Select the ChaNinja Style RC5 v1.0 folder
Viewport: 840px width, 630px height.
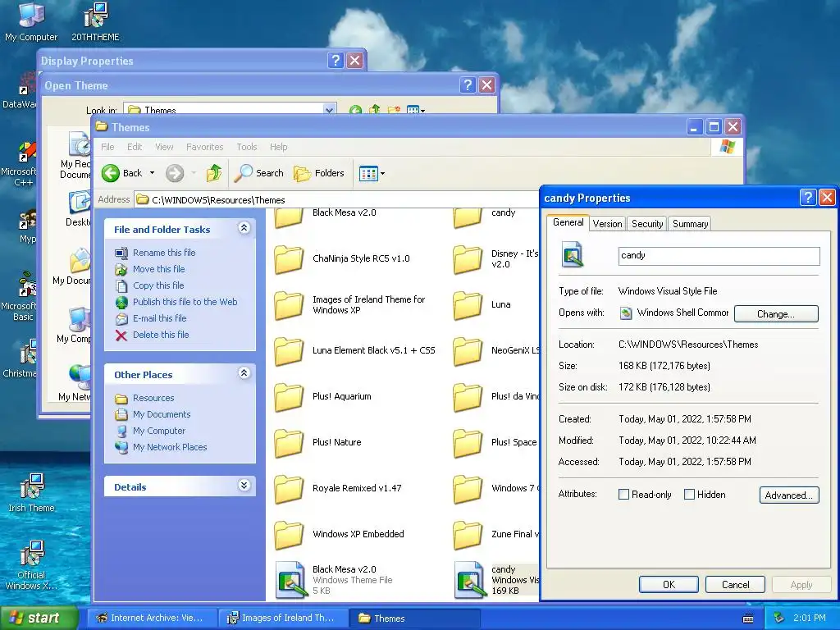pyautogui.click(x=342, y=258)
